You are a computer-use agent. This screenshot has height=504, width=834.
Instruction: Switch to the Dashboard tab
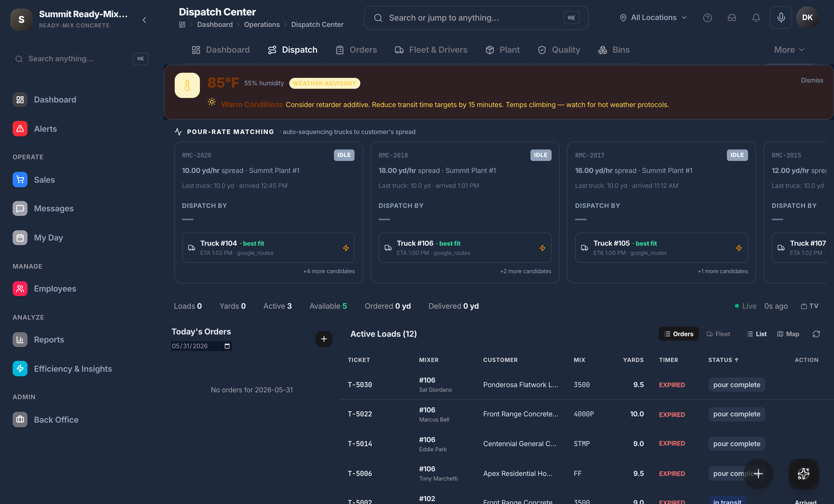(x=221, y=50)
